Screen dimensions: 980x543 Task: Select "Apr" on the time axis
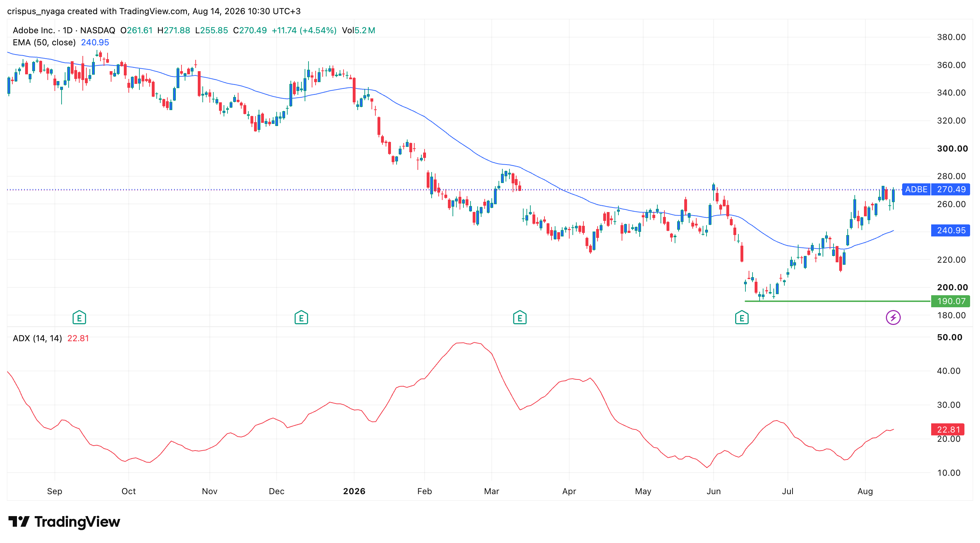[x=569, y=491]
